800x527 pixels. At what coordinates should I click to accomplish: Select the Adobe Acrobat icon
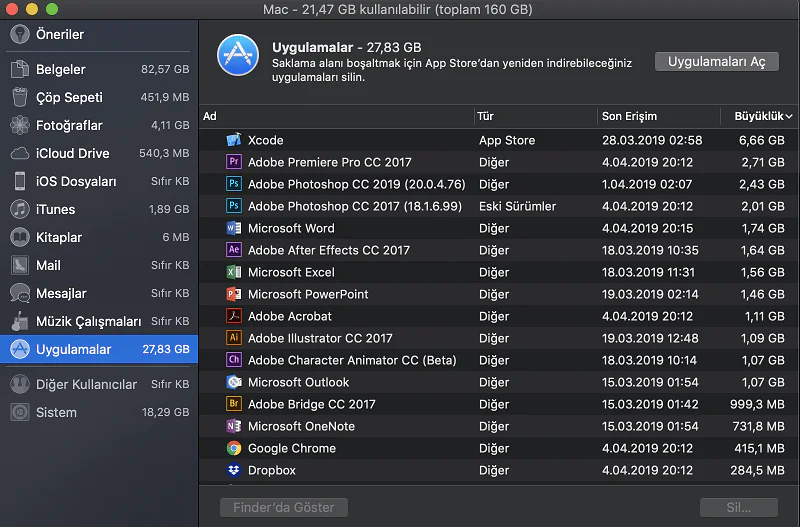pyautogui.click(x=234, y=316)
